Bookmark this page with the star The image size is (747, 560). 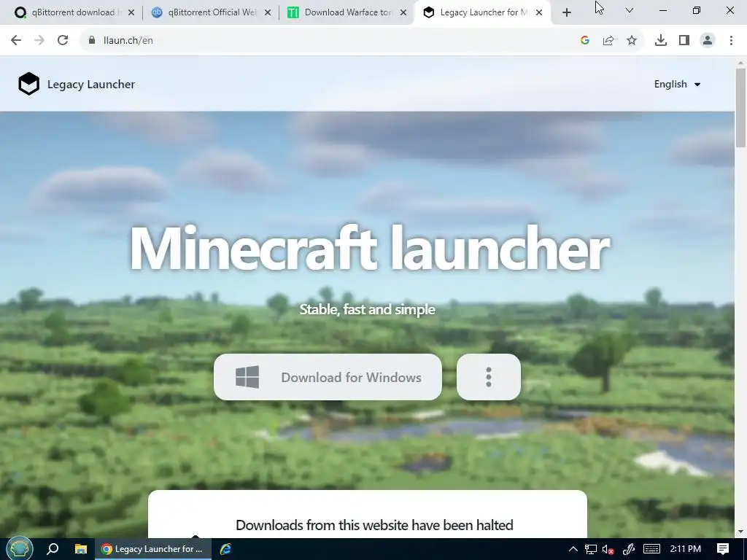[x=632, y=41]
